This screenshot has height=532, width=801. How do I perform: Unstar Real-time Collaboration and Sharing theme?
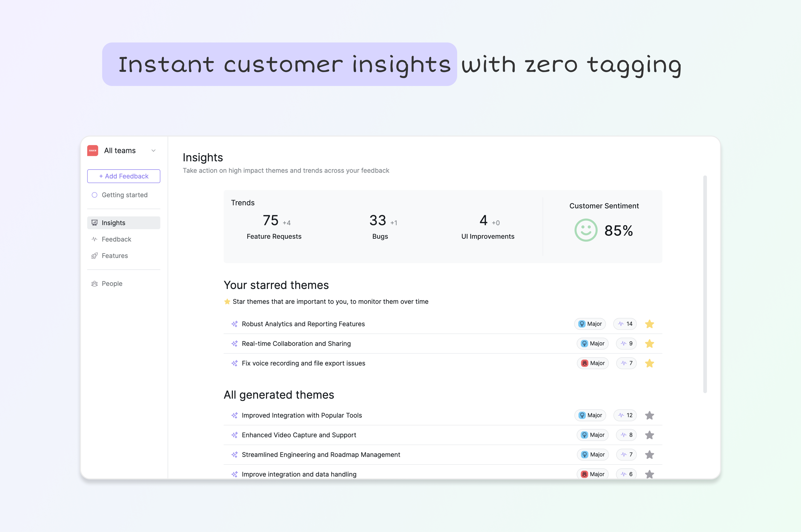[649, 344]
